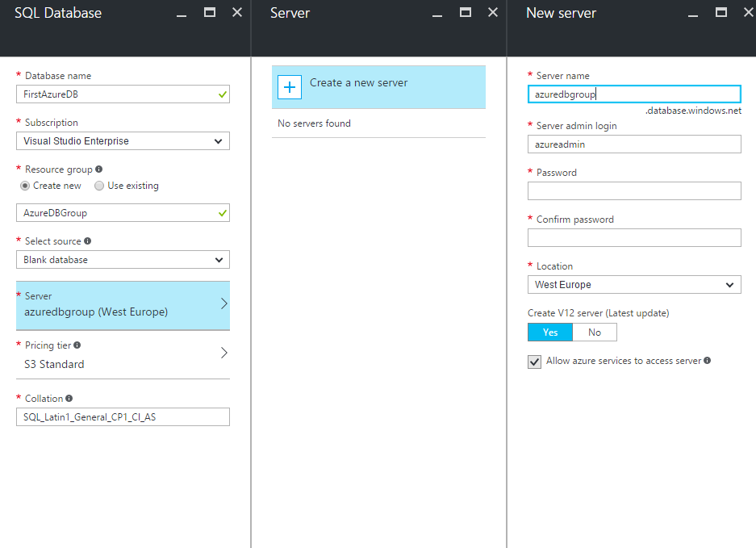
Task: Focus the Collation text field
Action: (x=123, y=416)
